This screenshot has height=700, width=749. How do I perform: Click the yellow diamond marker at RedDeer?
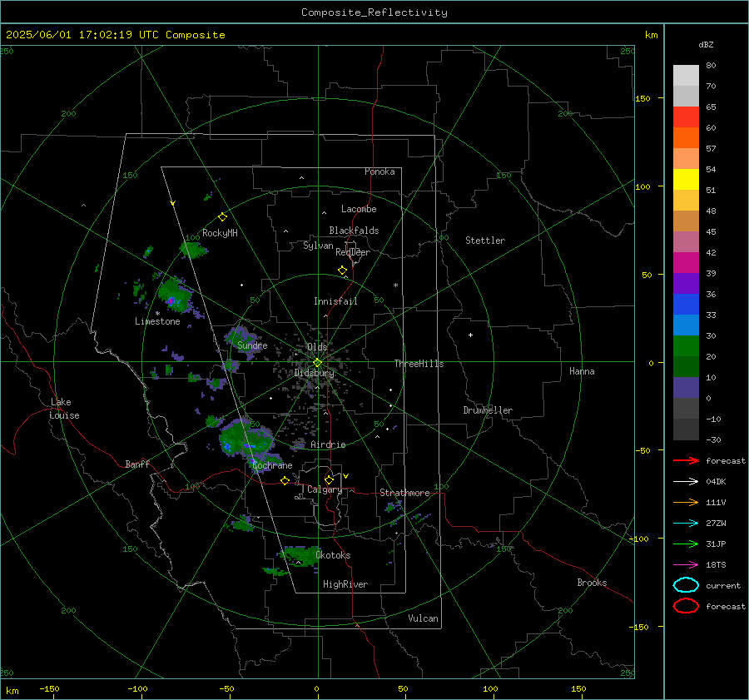[342, 271]
